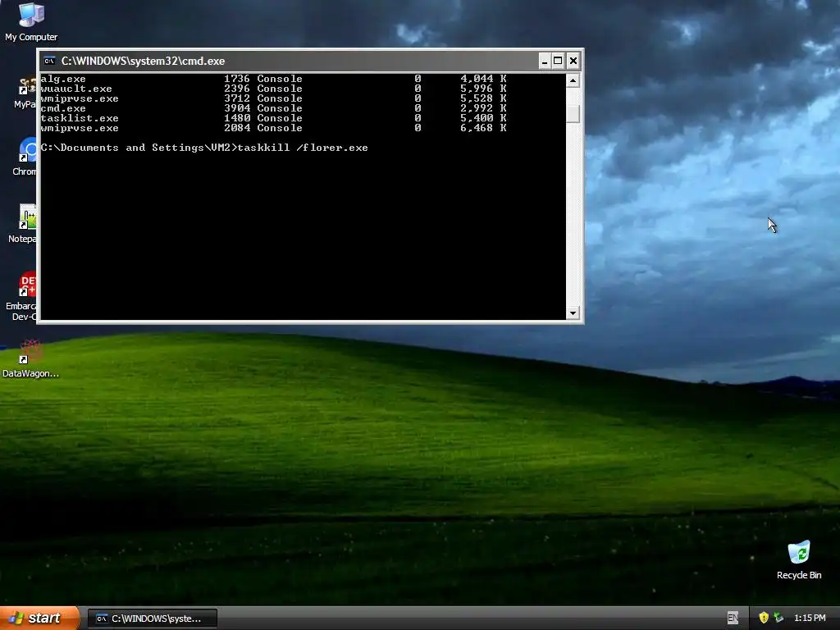Open the Recycle Bin icon

[x=799, y=559]
